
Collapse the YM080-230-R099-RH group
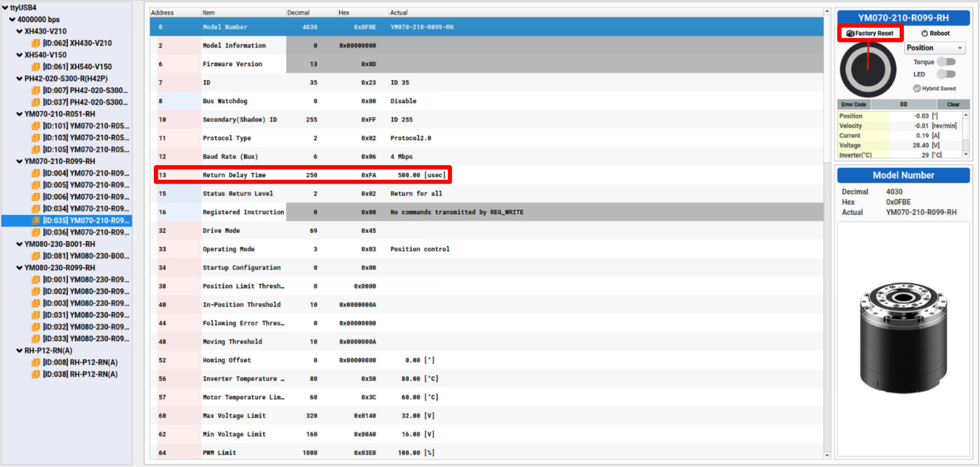tap(20, 268)
